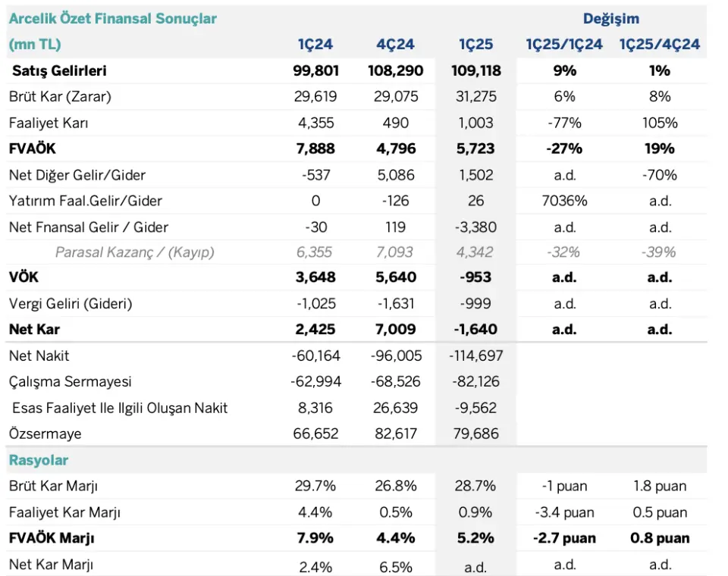Click the '-2.7 puan' cell
The height and width of the screenshot is (576, 728).
pos(564,538)
